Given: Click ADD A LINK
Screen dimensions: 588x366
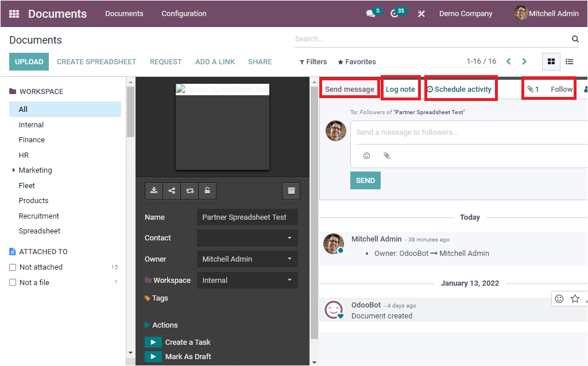Looking at the screenshot, I should (x=215, y=62).
